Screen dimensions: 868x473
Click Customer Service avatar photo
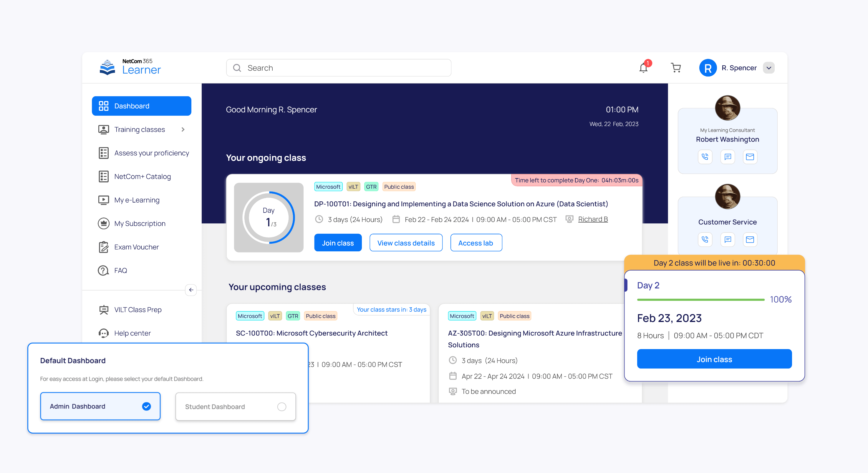pos(728,196)
